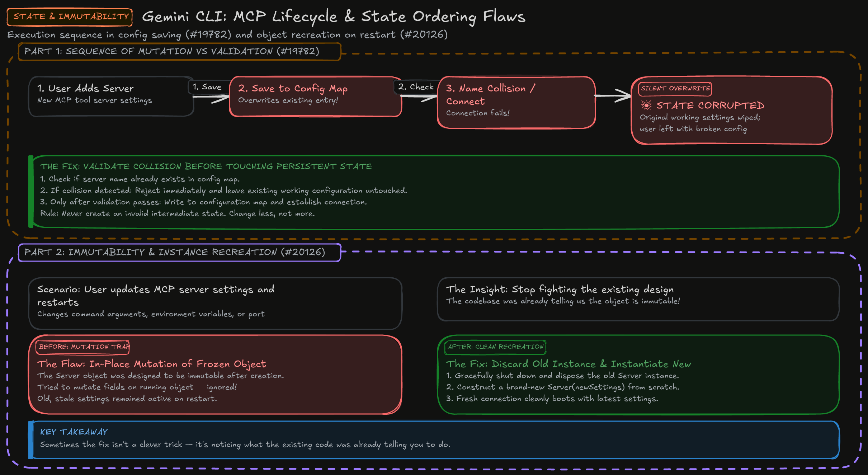Click 'The Server object was designed to be immutable' line

160,376
